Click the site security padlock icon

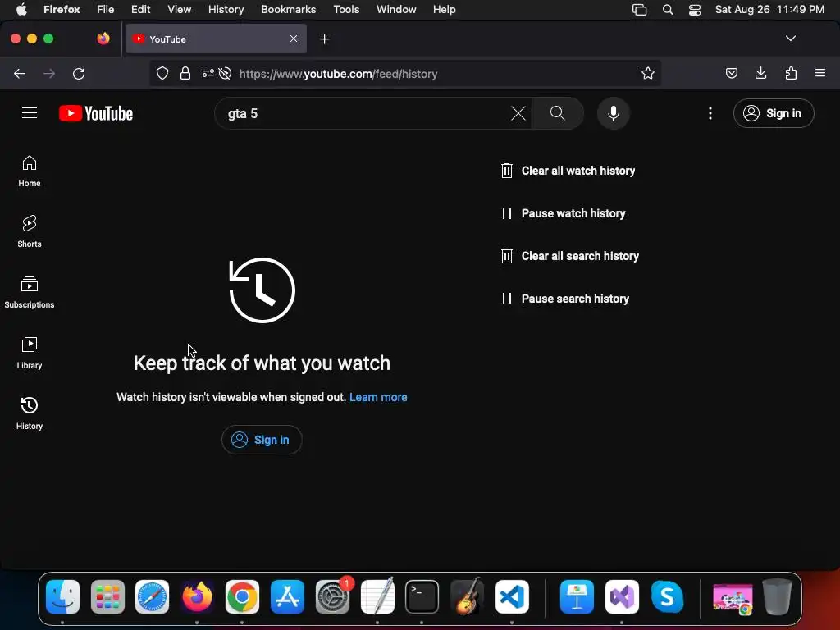coord(185,73)
